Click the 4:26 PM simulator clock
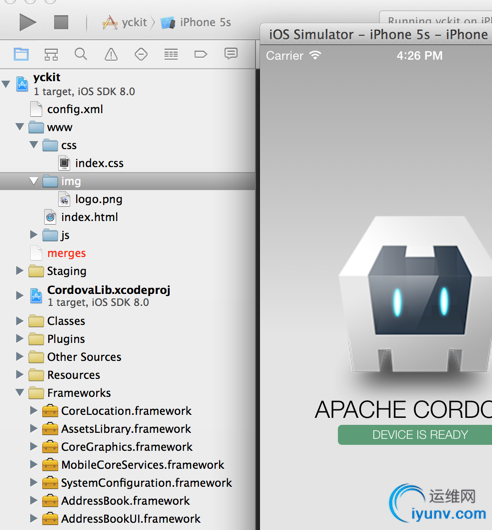The width and height of the screenshot is (492, 530). 419,55
